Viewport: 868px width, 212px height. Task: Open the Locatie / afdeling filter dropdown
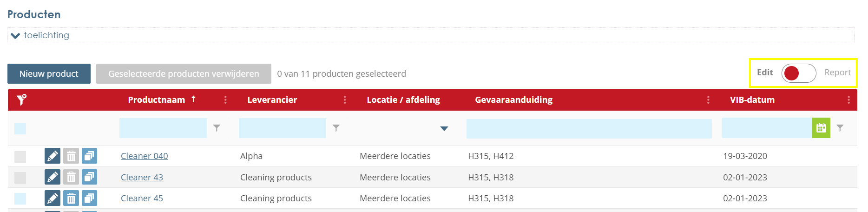[444, 128]
